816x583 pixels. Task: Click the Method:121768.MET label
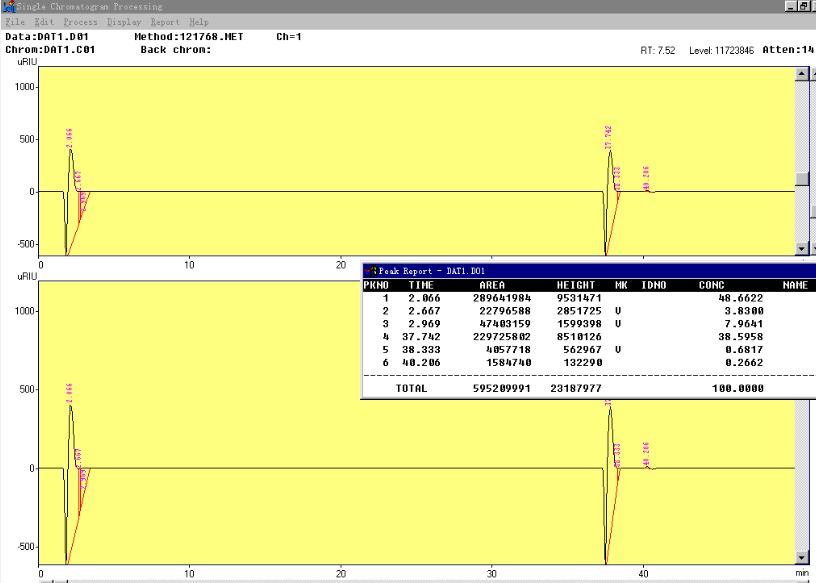pyautogui.click(x=188, y=37)
